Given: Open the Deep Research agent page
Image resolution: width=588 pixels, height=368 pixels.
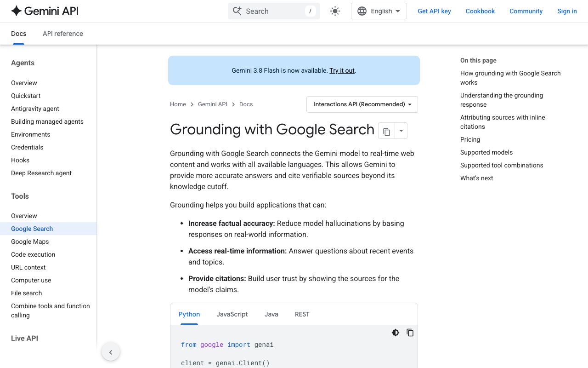Looking at the screenshot, I should tap(41, 173).
